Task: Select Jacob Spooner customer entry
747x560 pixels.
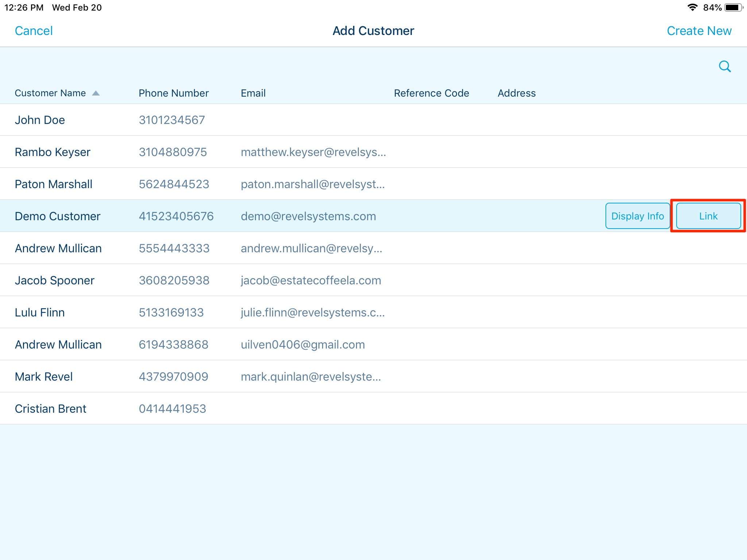Action: (x=55, y=280)
